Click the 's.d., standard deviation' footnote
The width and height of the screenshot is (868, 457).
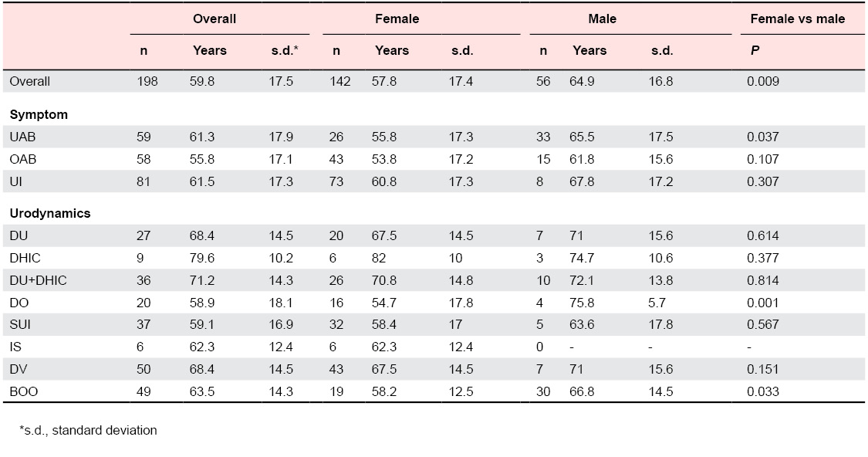pos(88,430)
